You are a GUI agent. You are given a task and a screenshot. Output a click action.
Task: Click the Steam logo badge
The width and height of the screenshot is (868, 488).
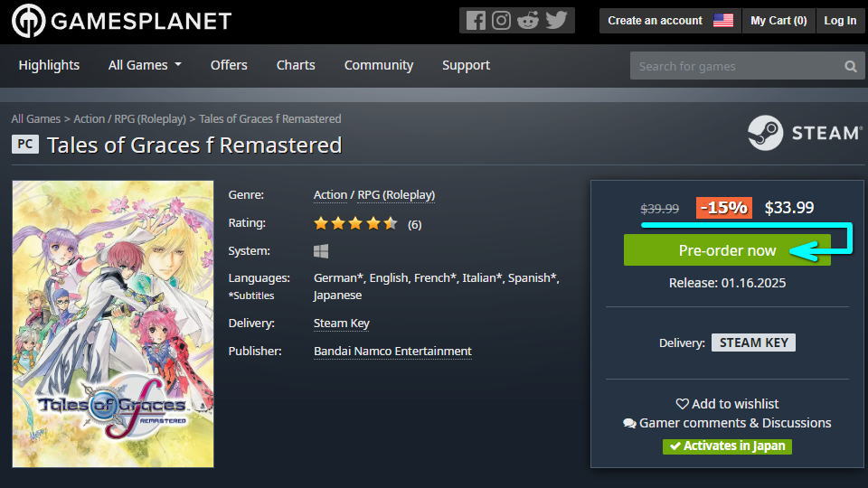click(x=805, y=133)
